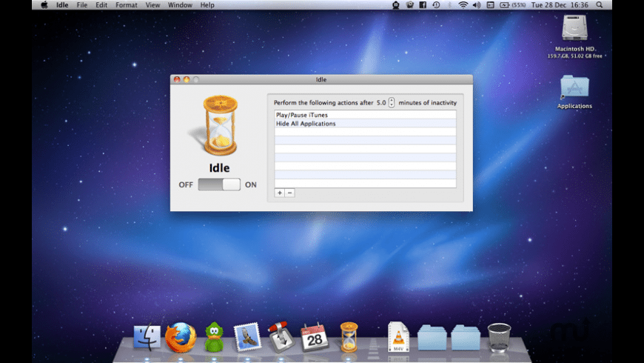Open Macintosh HD drive icon on desktop
Image resolution: width=644 pixels, height=363 pixels.
coord(574,28)
